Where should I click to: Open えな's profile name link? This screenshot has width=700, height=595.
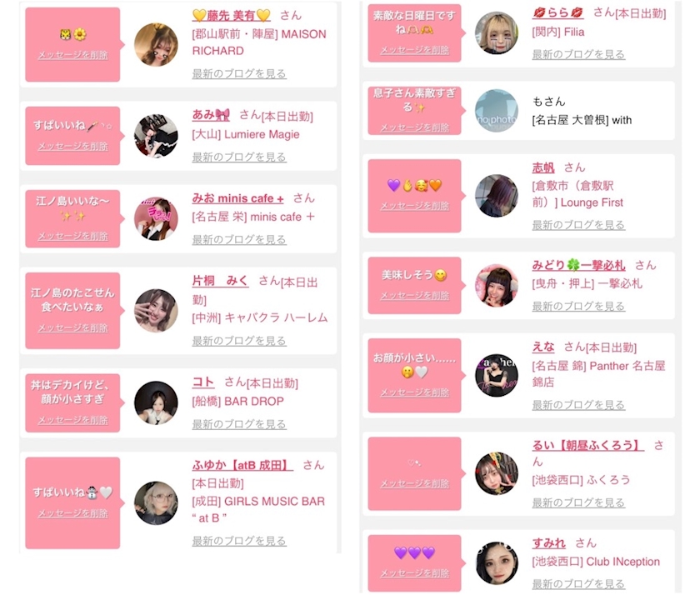(543, 347)
